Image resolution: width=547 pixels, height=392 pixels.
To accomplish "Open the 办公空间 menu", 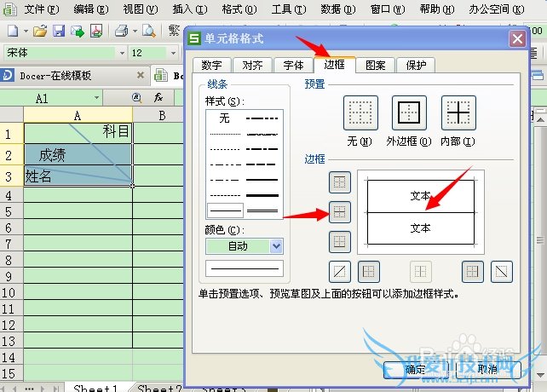I will [x=497, y=9].
